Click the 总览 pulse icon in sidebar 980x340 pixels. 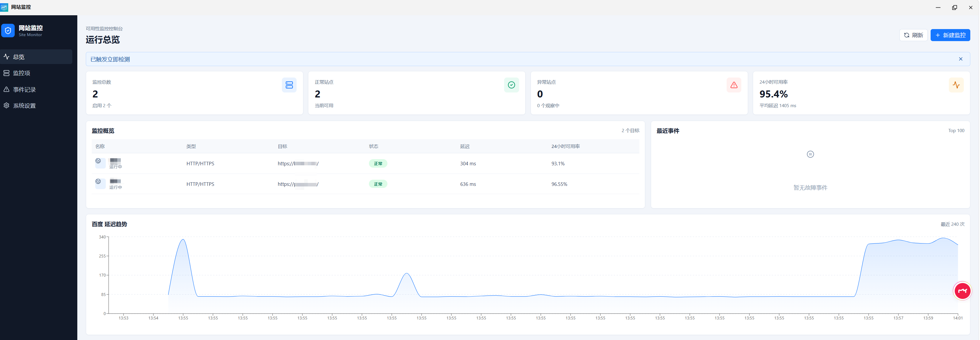click(6, 57)
